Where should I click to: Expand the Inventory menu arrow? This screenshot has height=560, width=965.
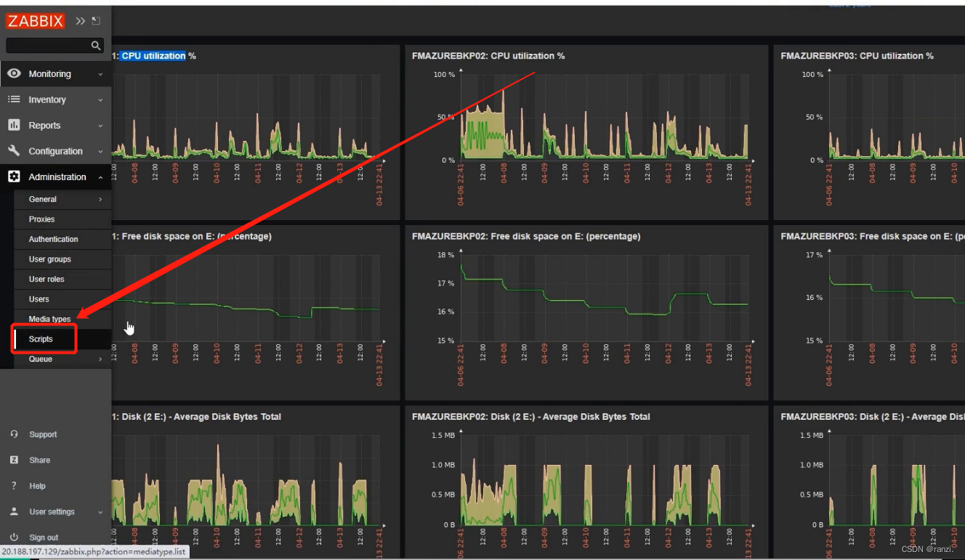(100, 100)
